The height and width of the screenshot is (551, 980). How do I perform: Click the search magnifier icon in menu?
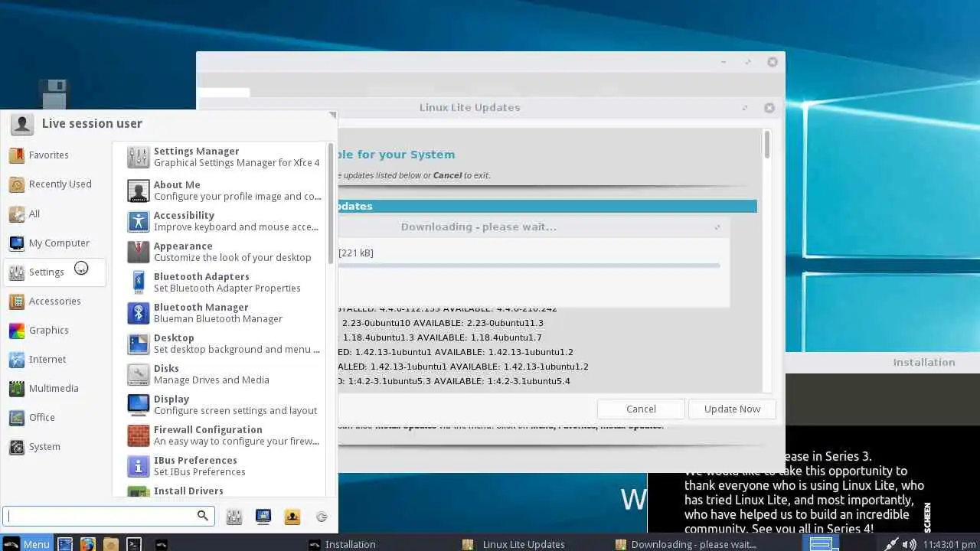pos(203,516)
